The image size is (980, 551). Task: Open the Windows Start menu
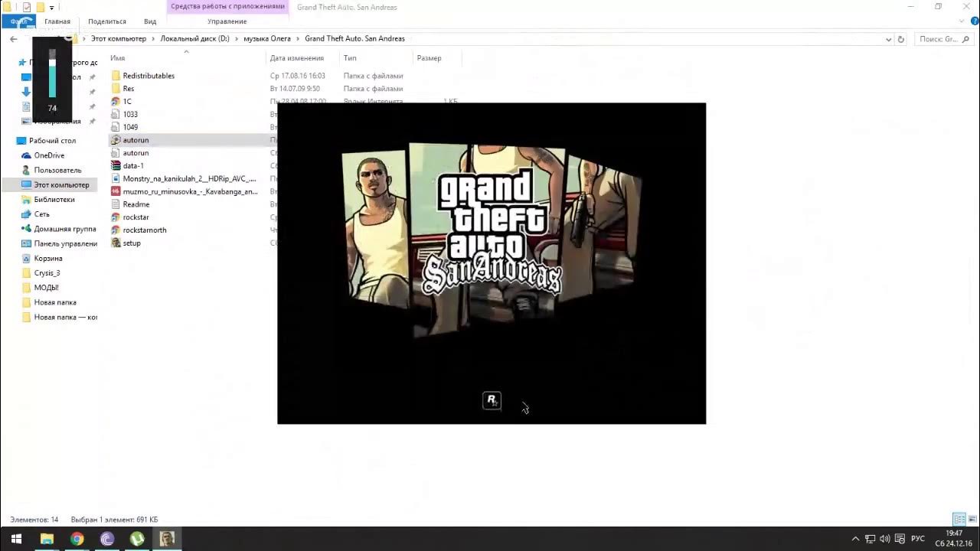(x=16, y=539)
